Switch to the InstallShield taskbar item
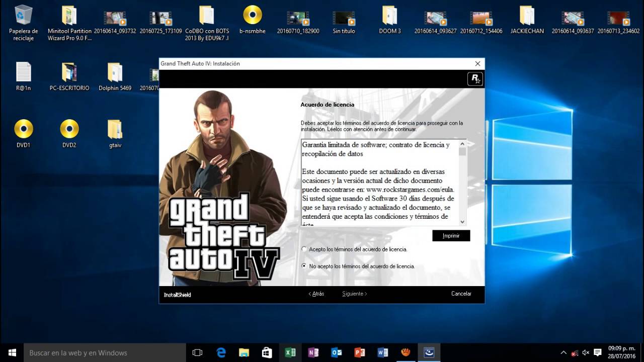Image resolution: width=644 pixels, height=362 pixels. point(429,352)
